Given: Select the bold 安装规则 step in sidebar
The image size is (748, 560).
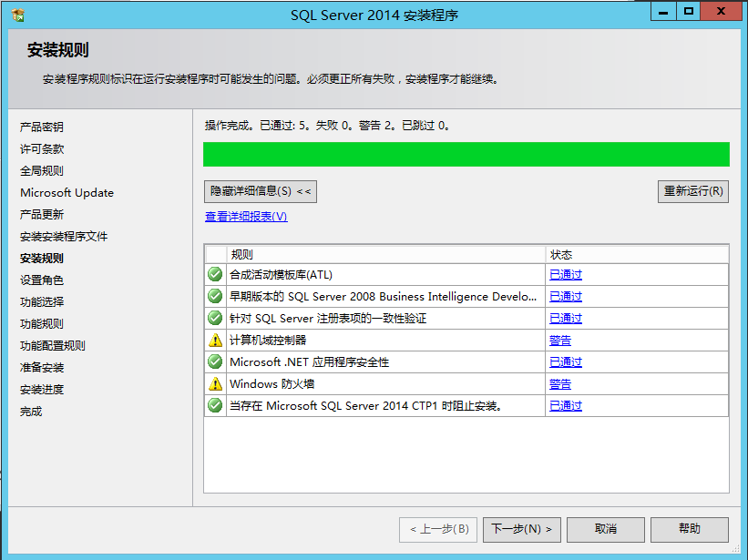Looking at the screenshot, I should (42, 259).
